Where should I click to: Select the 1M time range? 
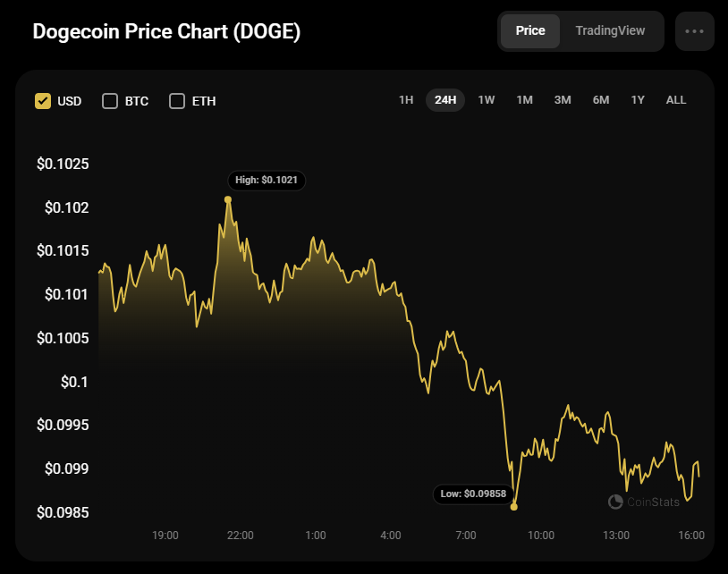pyautogui.click(x=525, y=100)
